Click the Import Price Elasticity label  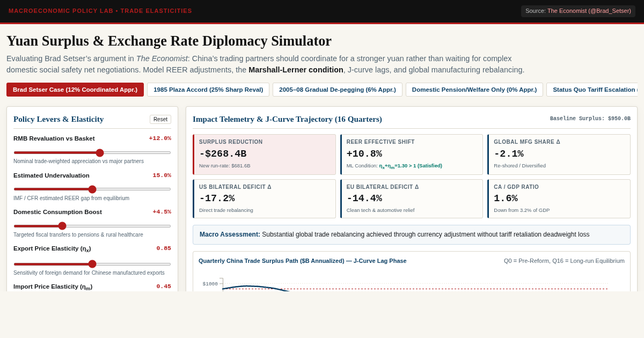click(x=53, y=286)
